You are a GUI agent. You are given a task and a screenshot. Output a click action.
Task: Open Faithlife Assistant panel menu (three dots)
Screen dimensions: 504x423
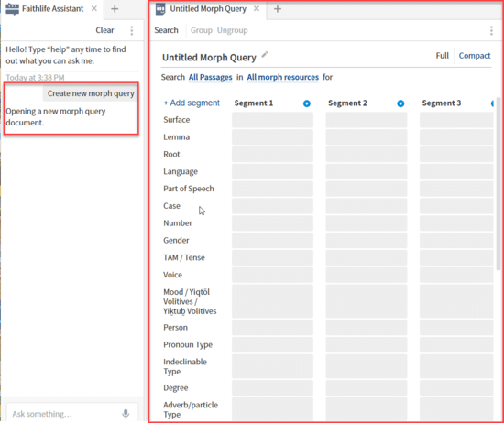pos(131,30)
